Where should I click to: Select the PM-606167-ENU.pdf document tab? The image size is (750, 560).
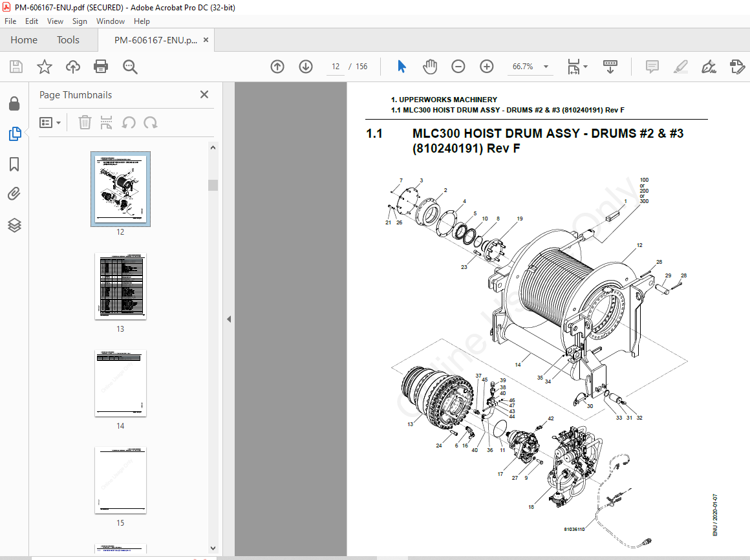click(155, 40)
